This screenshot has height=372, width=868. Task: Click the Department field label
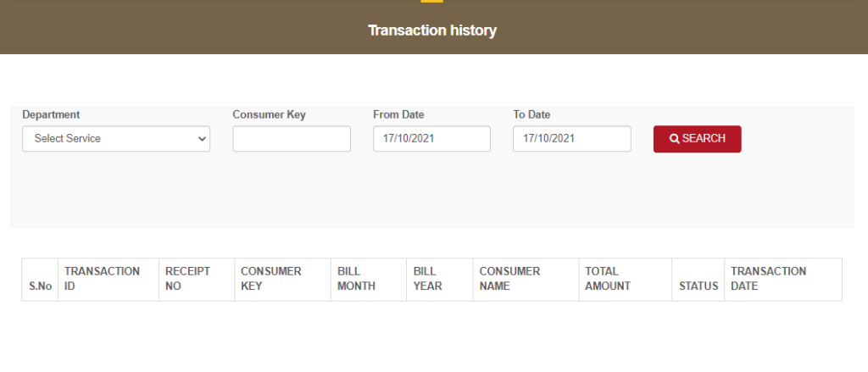[51, 114]
